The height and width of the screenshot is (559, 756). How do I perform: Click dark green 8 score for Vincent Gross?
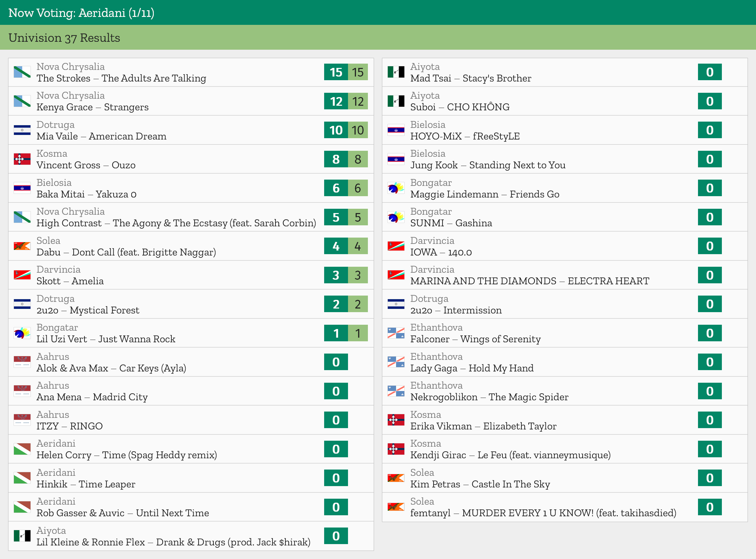(x=336, y=159)
